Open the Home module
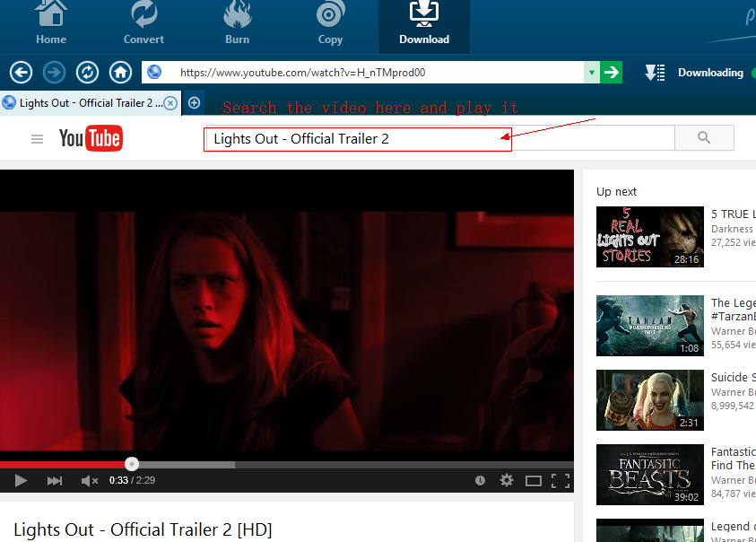This screenshot has height=542, width=756. point(51,23)
